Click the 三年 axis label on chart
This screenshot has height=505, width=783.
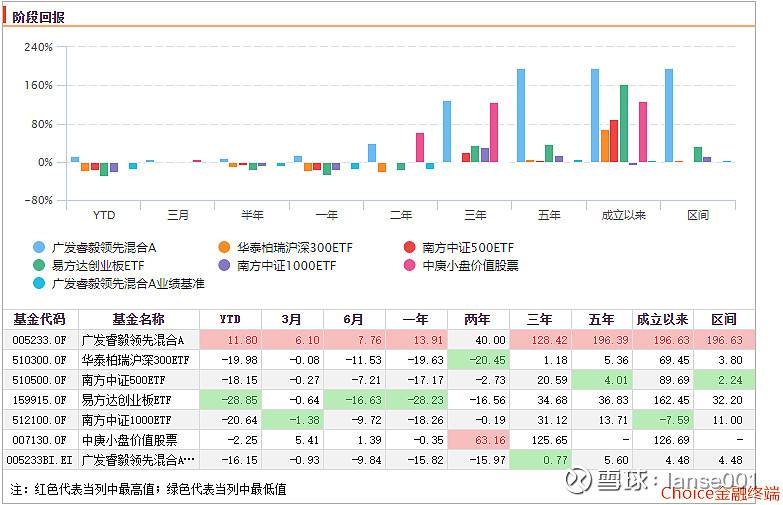475,215
